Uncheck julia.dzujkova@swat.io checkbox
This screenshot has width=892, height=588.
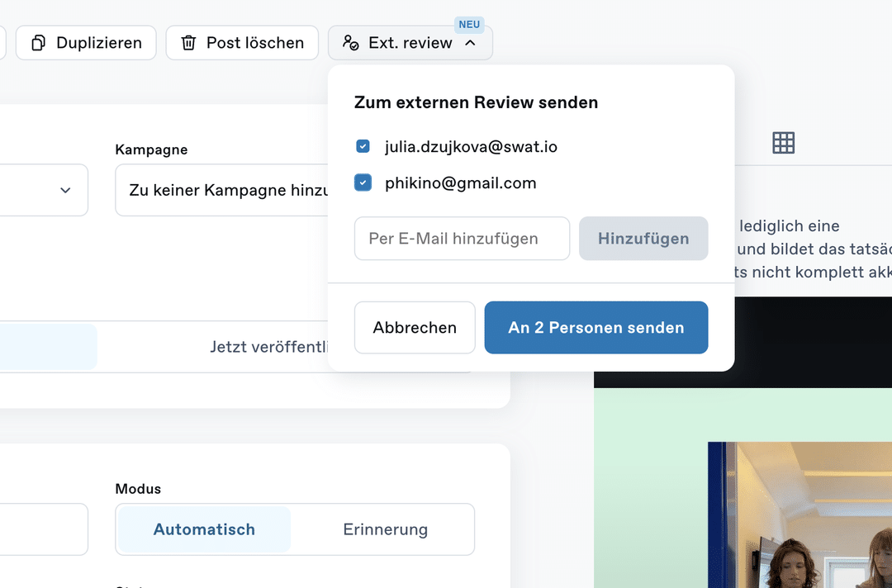[x=363, y=146]
